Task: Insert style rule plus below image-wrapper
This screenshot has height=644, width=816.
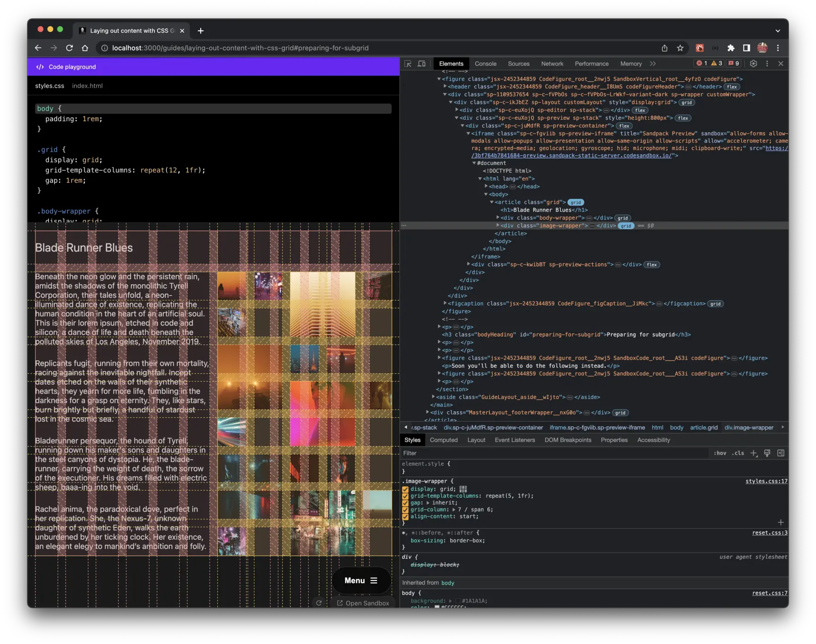Action: click(x=781, y=522)
